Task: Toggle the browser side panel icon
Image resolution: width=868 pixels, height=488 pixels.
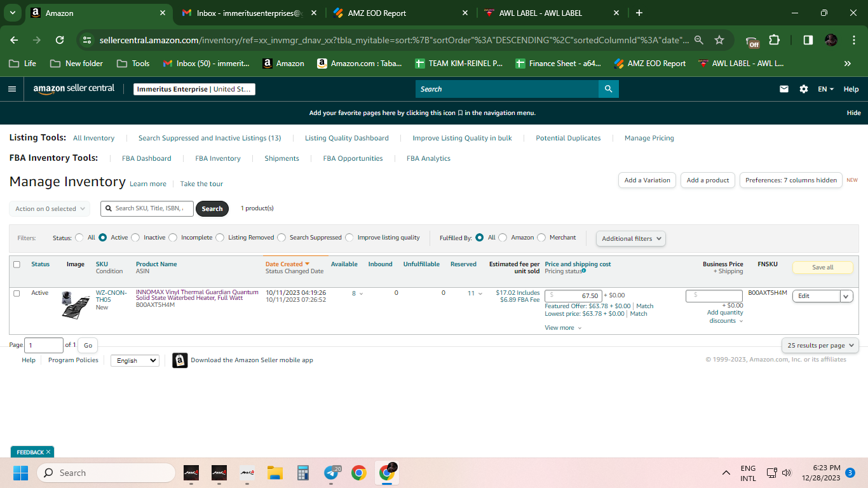Action: [x=808, y=40]
